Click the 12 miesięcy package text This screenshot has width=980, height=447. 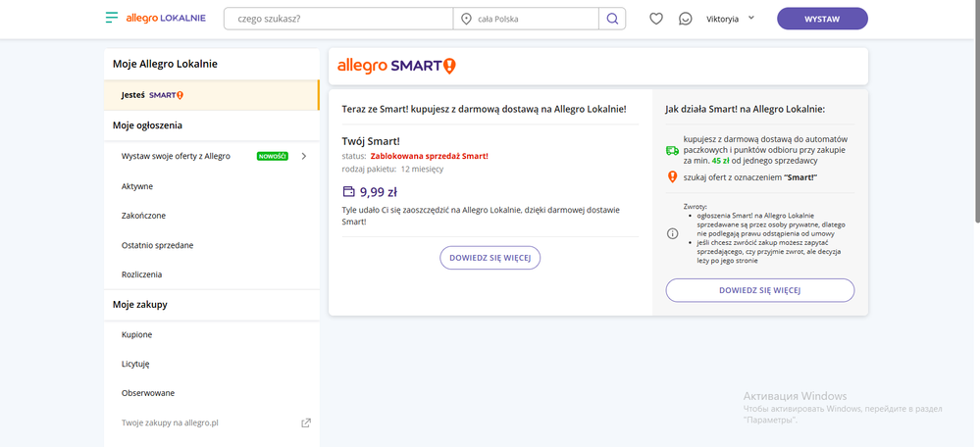pyautogui.click(x=423, y=170)
